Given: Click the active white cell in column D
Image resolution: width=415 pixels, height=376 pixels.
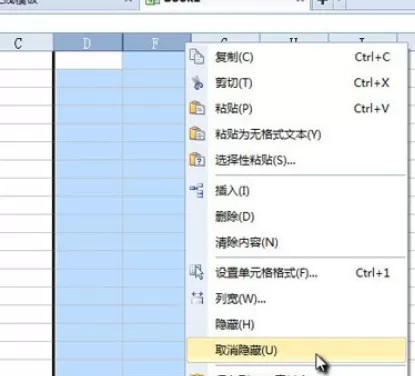Looking at the screenshot, I should [x=88, y=60].
